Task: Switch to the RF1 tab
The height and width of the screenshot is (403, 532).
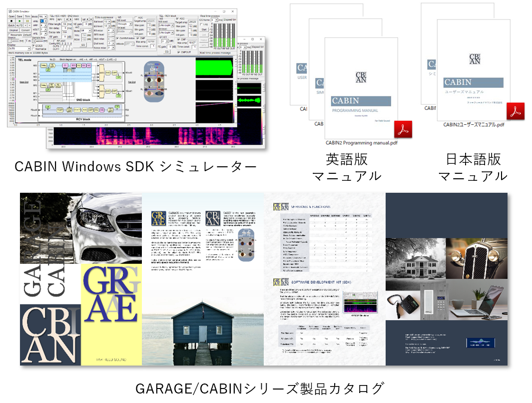Action: (x=60, y=19)
